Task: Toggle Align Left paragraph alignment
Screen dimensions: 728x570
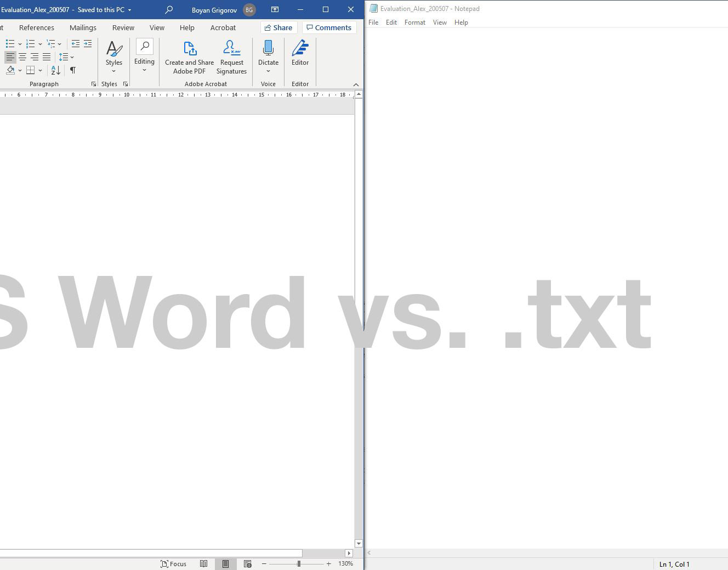Action: (x=10, y=57)
